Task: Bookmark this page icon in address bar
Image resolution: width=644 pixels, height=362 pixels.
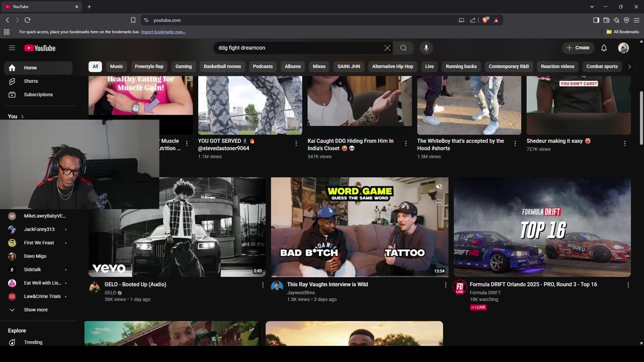Action: [x=133, y=20]
